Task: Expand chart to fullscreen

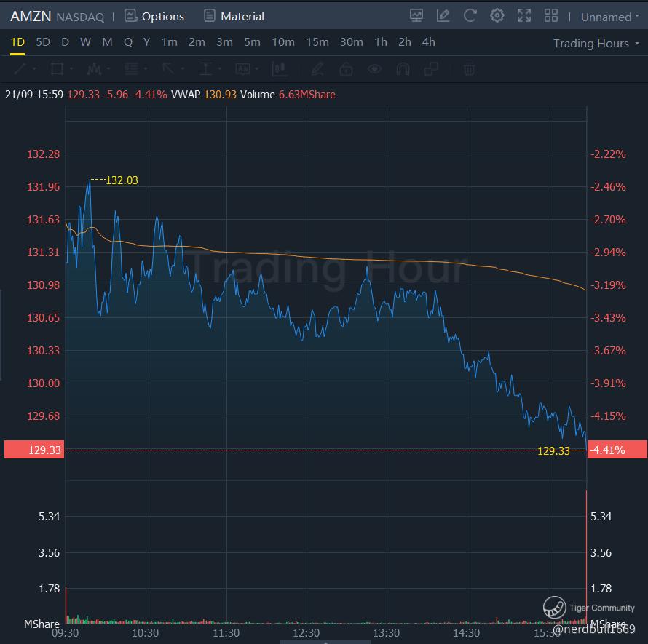Action: pyautogui.click(x=524, y=16)
